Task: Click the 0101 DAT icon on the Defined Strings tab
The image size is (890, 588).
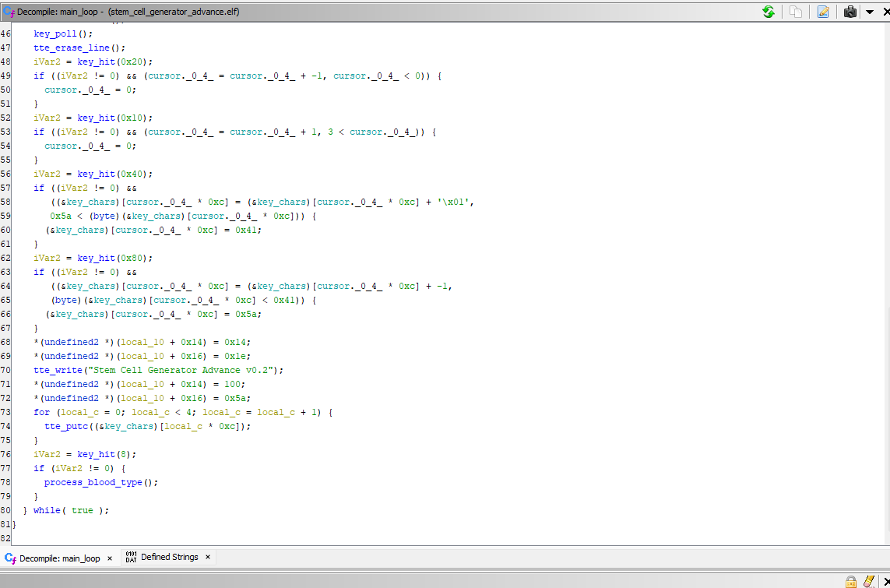Action: point(131,558)
